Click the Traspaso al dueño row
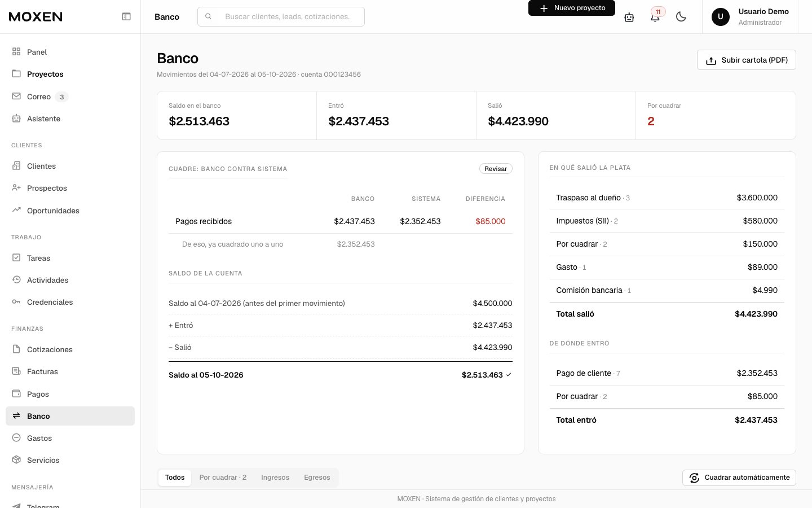This screenshot has width=812, height=508. point(667,198)
